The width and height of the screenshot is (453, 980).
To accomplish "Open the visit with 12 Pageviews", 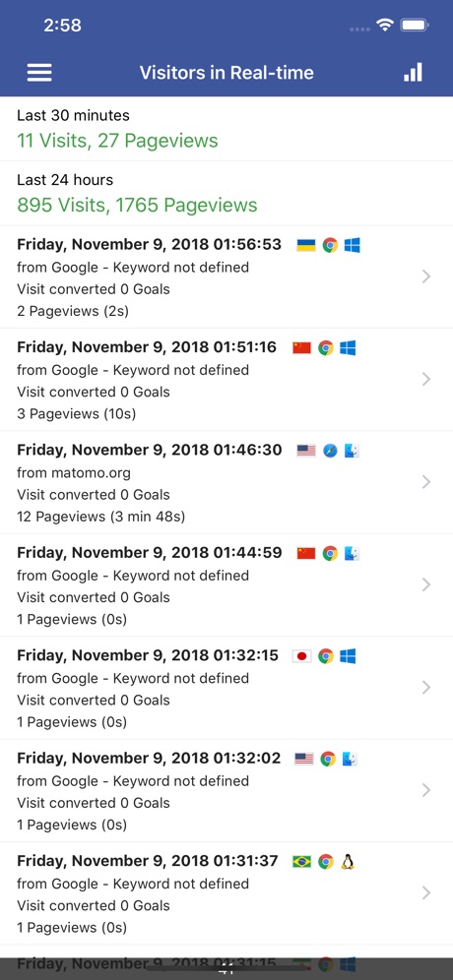I will (226, 482).
